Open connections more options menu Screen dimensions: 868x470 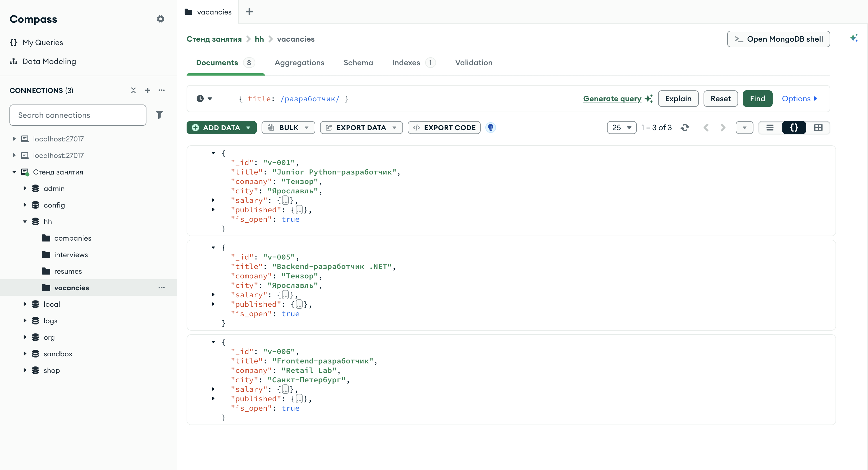point(162,90)
